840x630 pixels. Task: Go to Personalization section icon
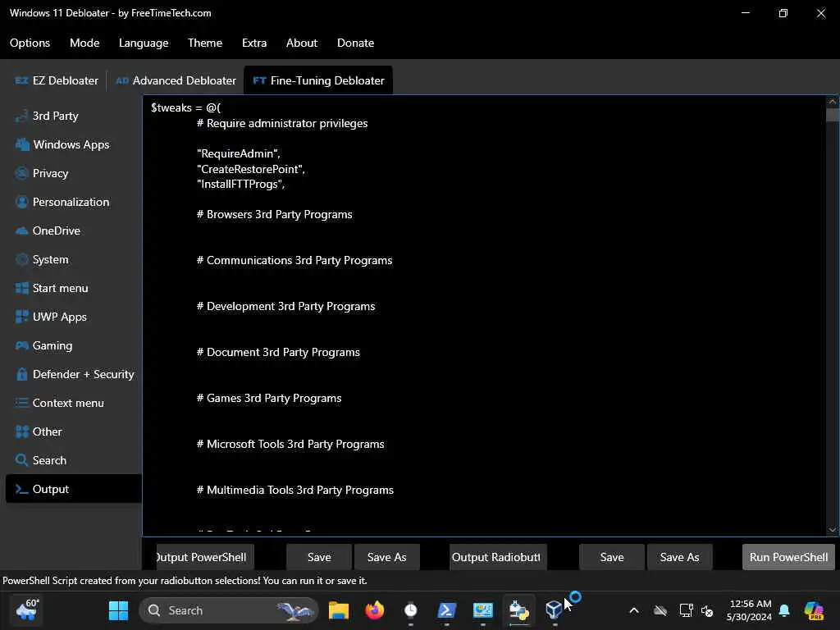22,202
